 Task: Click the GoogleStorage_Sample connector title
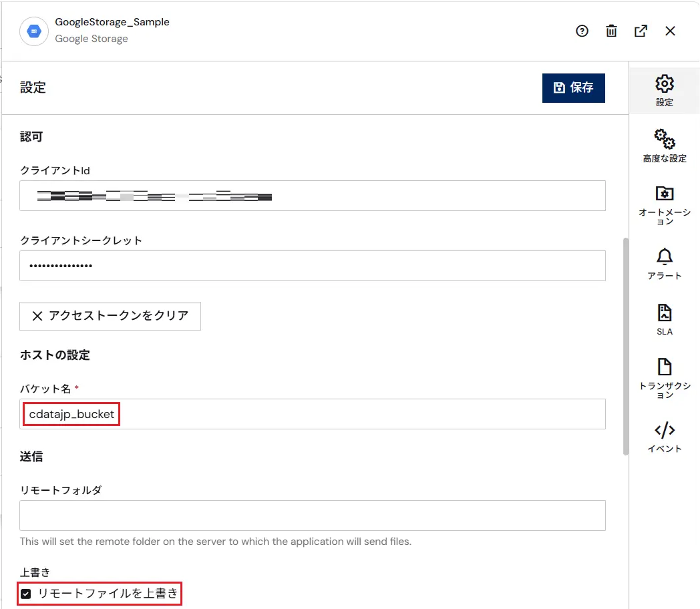tap(112, 22)
